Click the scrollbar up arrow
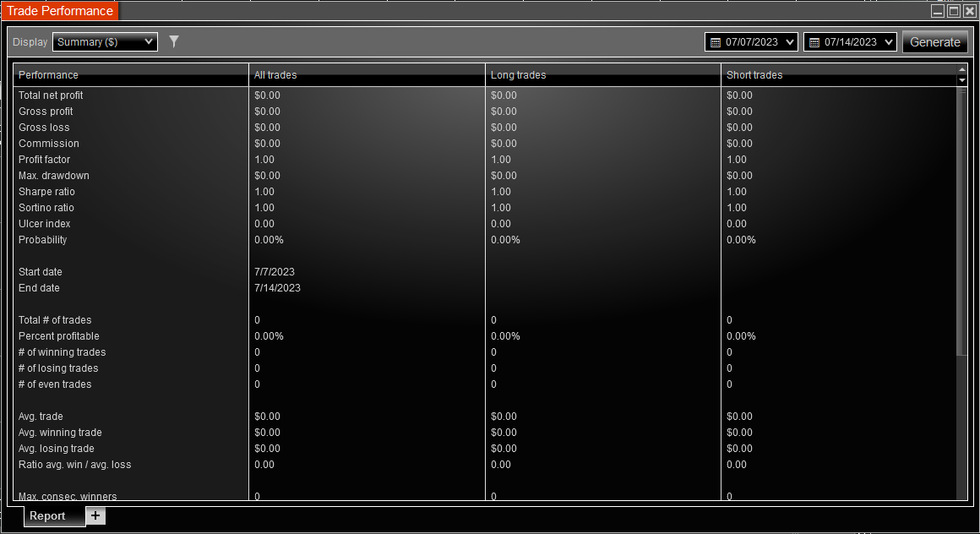This screenshot has height=534, width=980. pos(962,68)
